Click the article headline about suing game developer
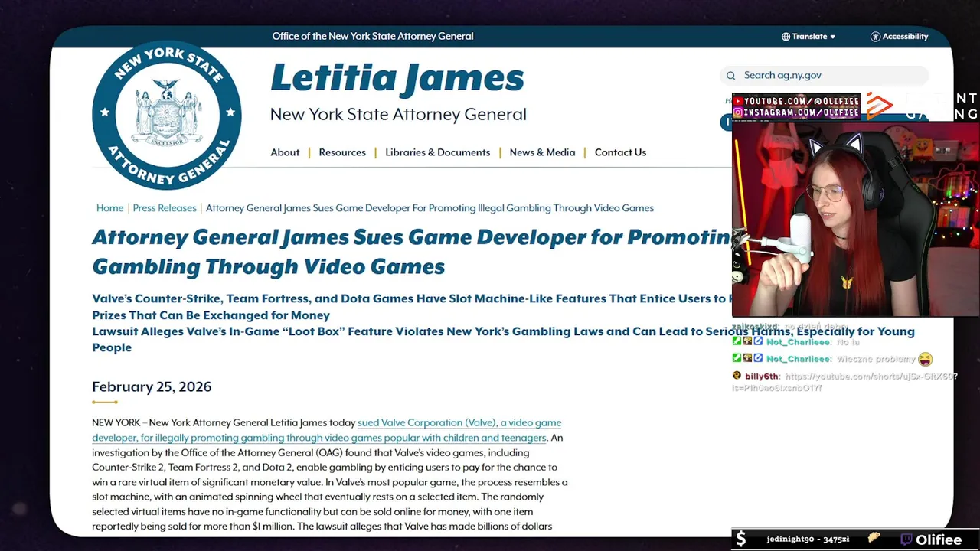This screenshot has width=980, height=551. 411,252
